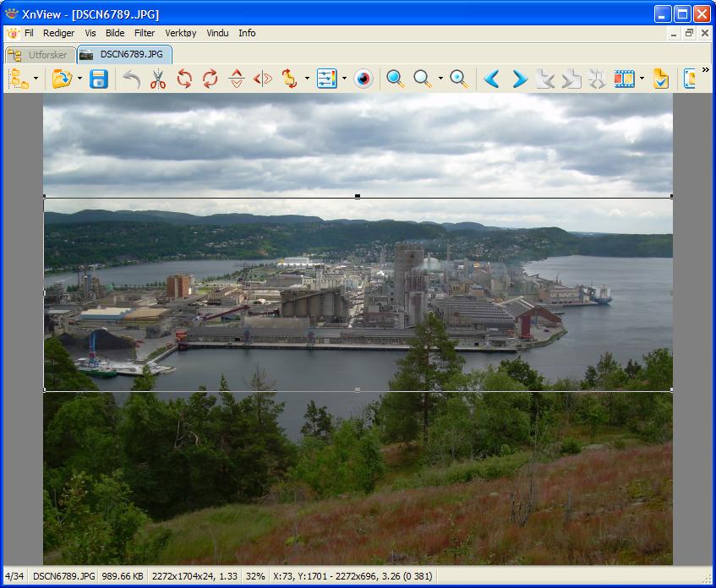The width and height of the screenshot is (716, 588).
Task: Click the top-center selection handle
Action: (x=358, y=197)
